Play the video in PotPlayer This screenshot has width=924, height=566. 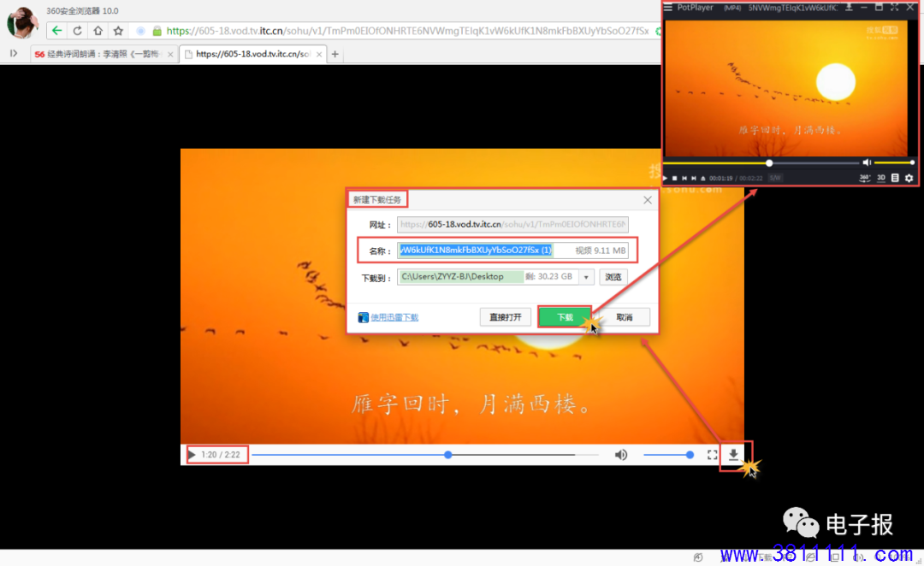(666, 178)
